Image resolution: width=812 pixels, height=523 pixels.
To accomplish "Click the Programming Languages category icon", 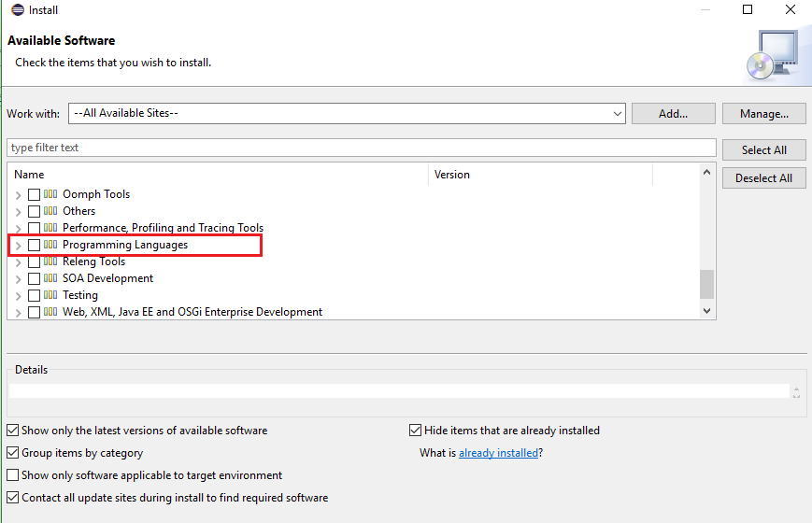I will [x=50, y=245].
